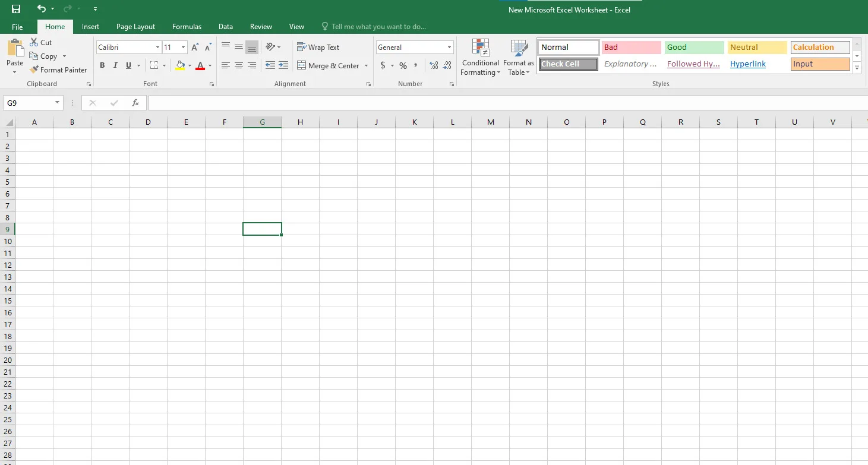Cut the selected cell
The width and height of the screenshot is (868, 465).
pyautogui.click(x=41, y=43)
